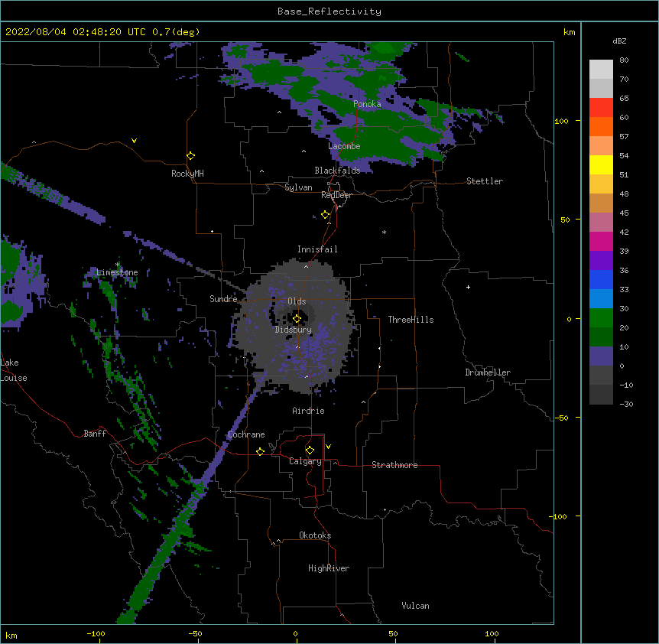Click the Didsbury label
Viewport: 659px width, 644px height.
tap(294, 330)
